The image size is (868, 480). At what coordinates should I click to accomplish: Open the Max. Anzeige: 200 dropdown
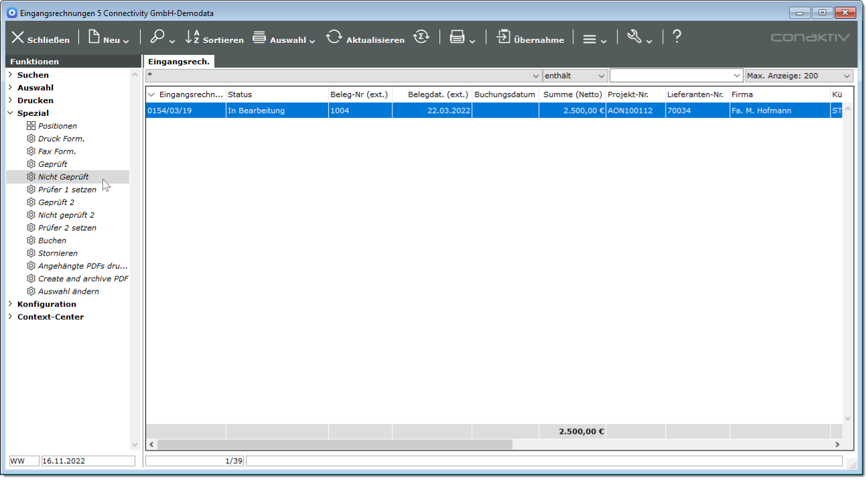(x=798, y=76)
